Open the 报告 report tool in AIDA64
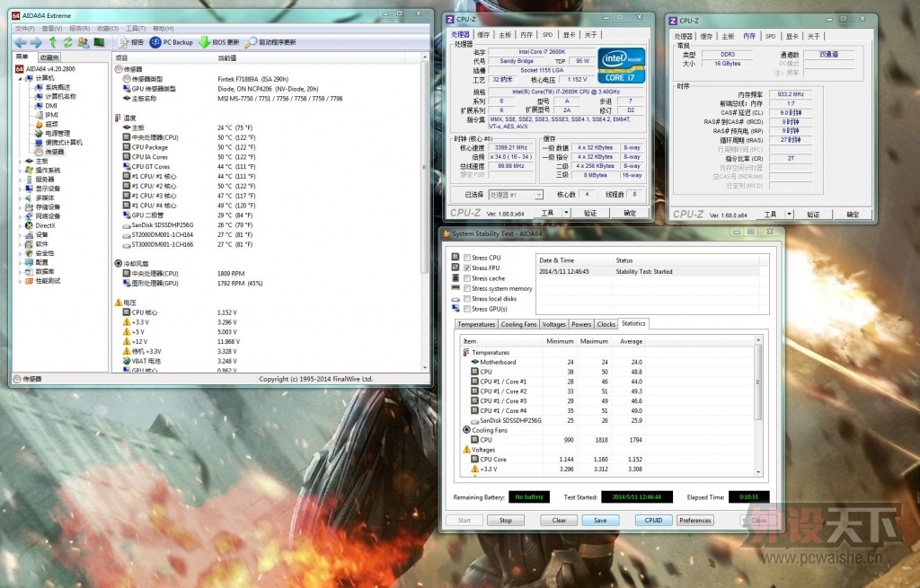920x588 pixels. pos(130,42)
